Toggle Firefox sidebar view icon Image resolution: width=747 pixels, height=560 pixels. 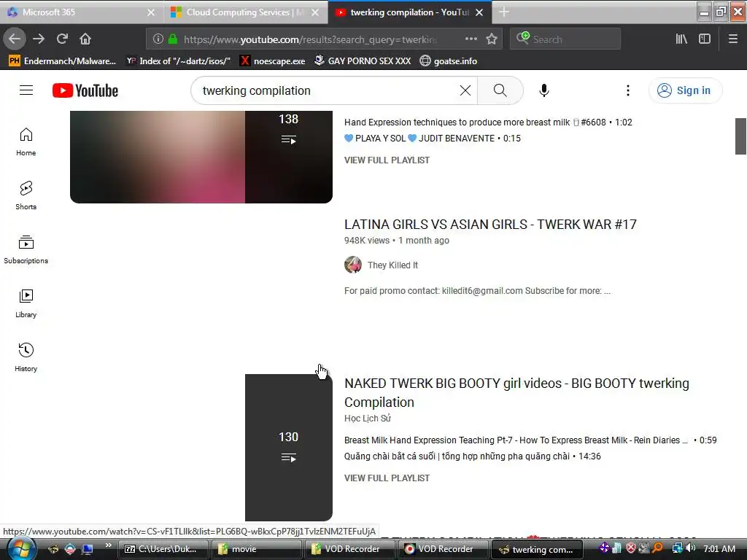point(705,39)
